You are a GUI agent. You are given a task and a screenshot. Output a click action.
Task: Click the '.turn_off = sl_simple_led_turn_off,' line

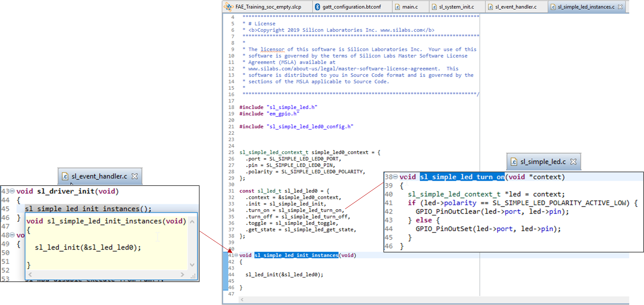pos(298,217)
